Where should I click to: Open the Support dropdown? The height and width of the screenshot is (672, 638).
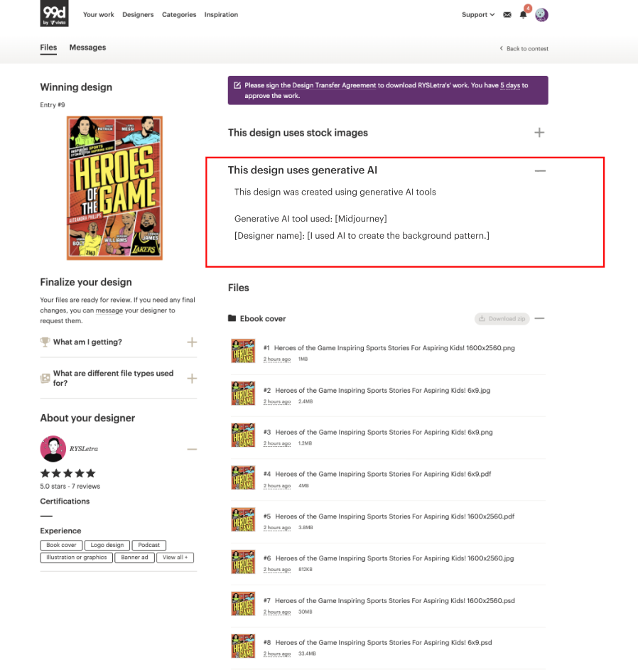coord(478,15)
